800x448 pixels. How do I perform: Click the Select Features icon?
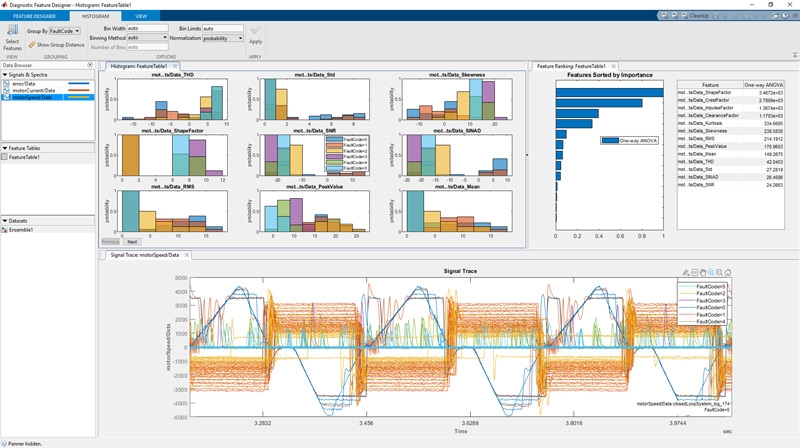pyautogui.click(x=12, y=30)
